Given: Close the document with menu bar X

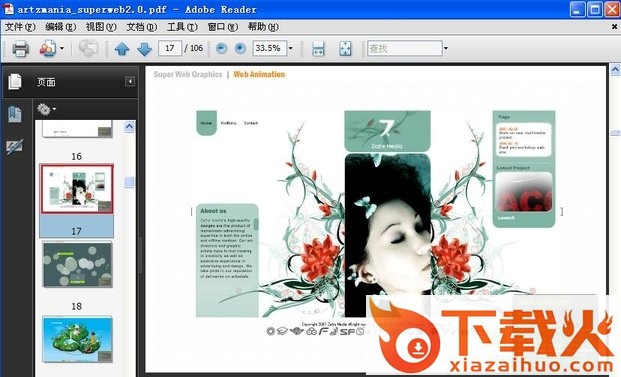Looking at the screenshot, I should tap(614, 27).
